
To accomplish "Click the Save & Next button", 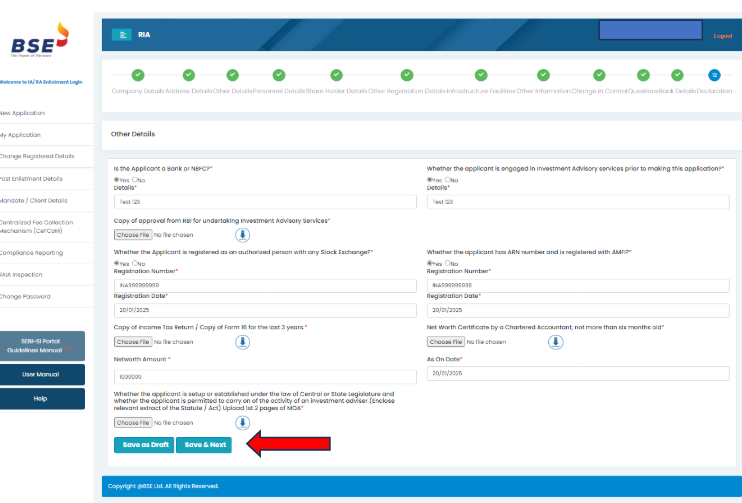I will coord(206,444).
